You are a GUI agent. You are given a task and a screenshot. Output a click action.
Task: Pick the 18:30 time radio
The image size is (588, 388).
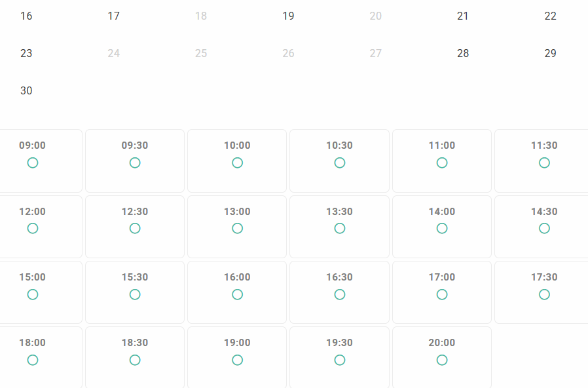(135, 360)
